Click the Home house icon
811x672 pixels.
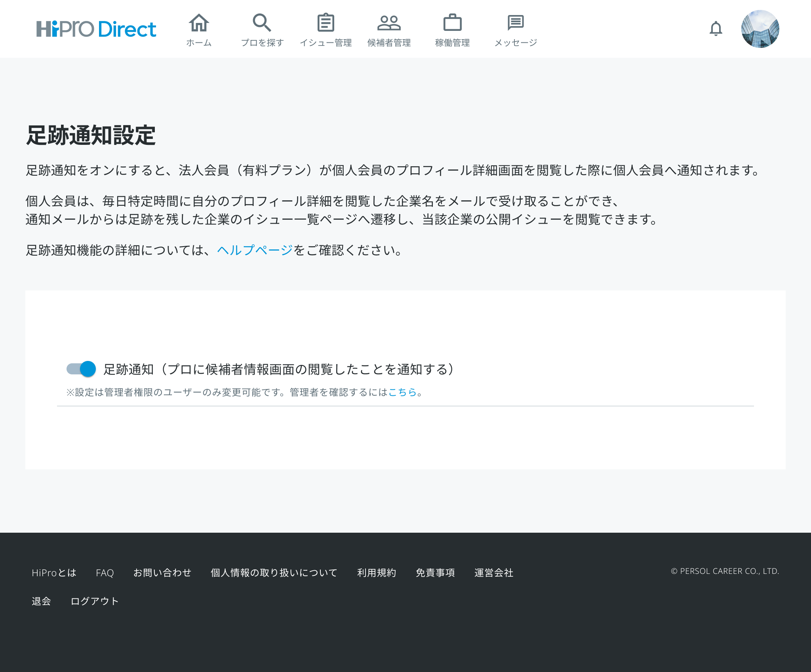pyautogui.click(x=199, y=23)
